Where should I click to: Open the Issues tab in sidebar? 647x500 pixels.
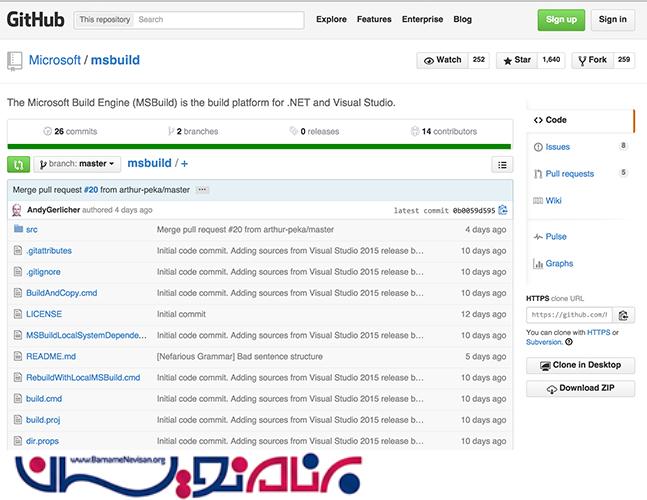(557, 147)
